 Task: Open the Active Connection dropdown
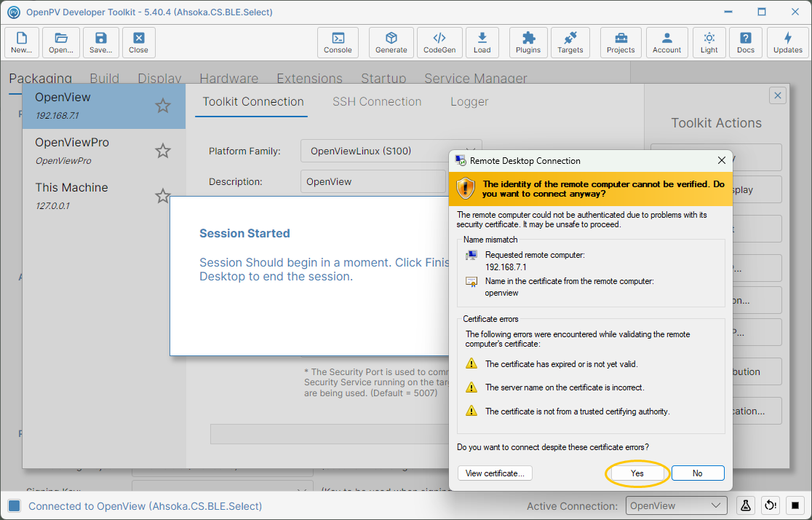coord(676,505)
